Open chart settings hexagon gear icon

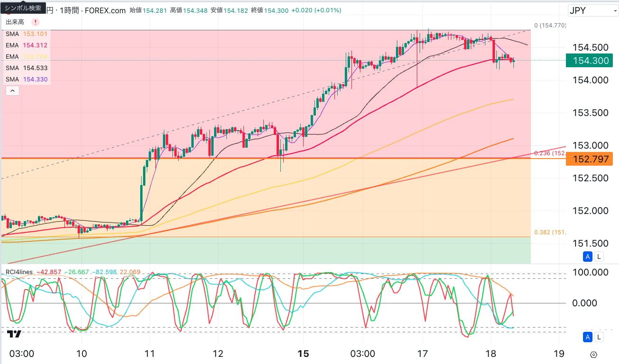(593, 355)
